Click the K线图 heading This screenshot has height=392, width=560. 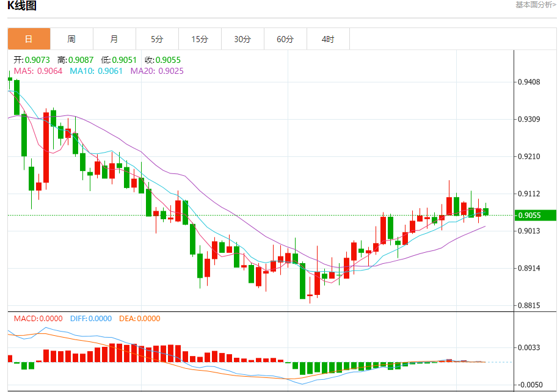[22, 5]
